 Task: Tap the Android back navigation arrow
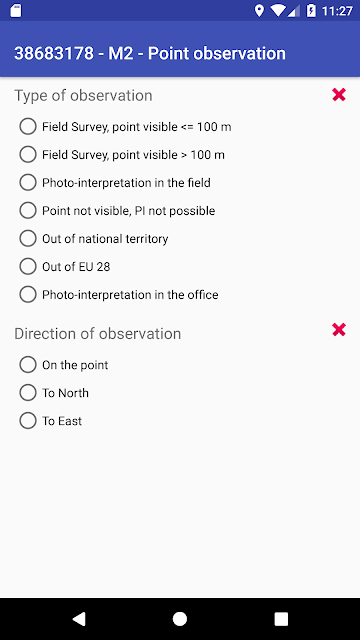click(x=79, y=619)
